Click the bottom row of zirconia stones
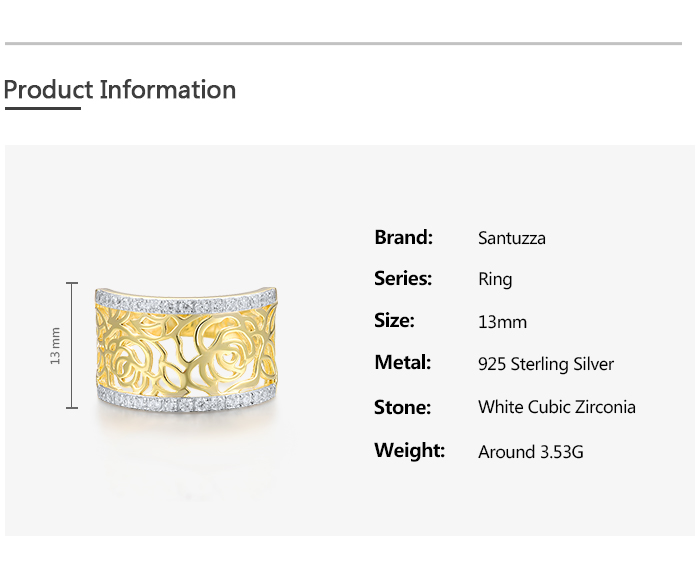 click(x=187, y=401)
